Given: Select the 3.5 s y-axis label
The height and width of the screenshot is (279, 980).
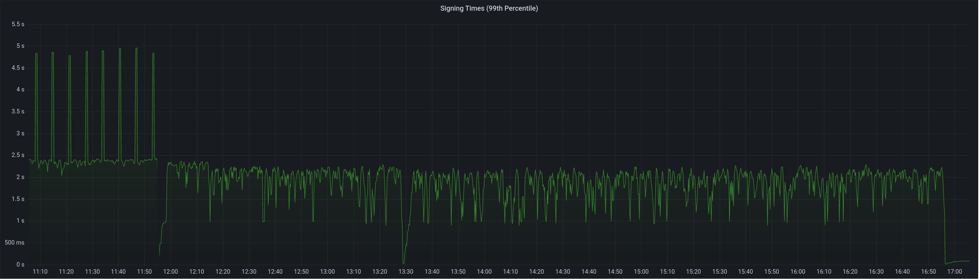Looking at the screenshot, I should click(x=18, y=112).
